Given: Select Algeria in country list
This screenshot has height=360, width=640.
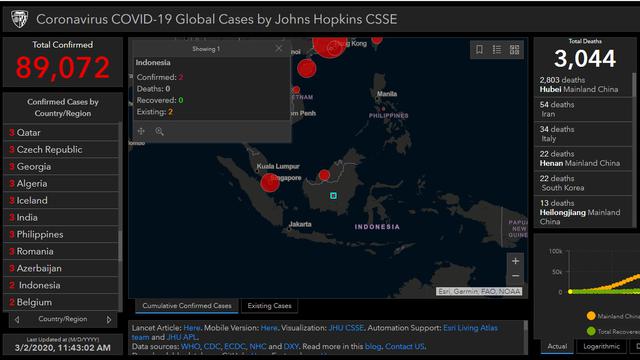Looking at the screenshot, I should 61,184.
